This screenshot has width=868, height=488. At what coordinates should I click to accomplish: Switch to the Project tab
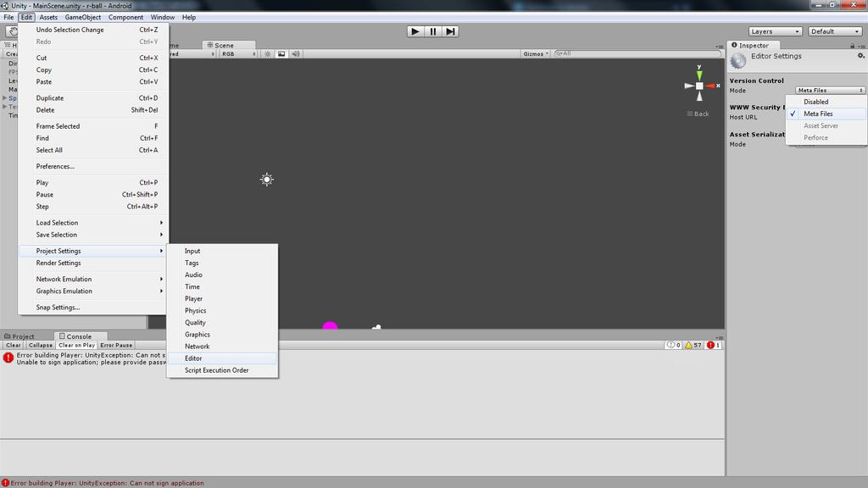coord(20,336)
